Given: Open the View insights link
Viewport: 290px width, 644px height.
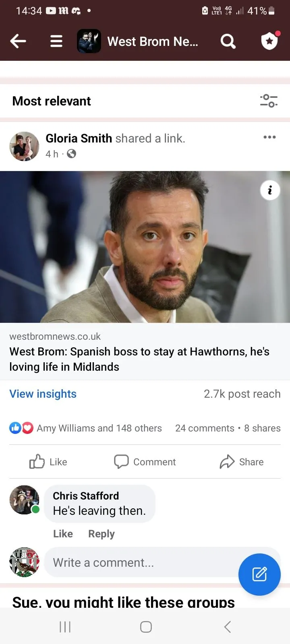Looking at the screenshot, I should (43, 394).
